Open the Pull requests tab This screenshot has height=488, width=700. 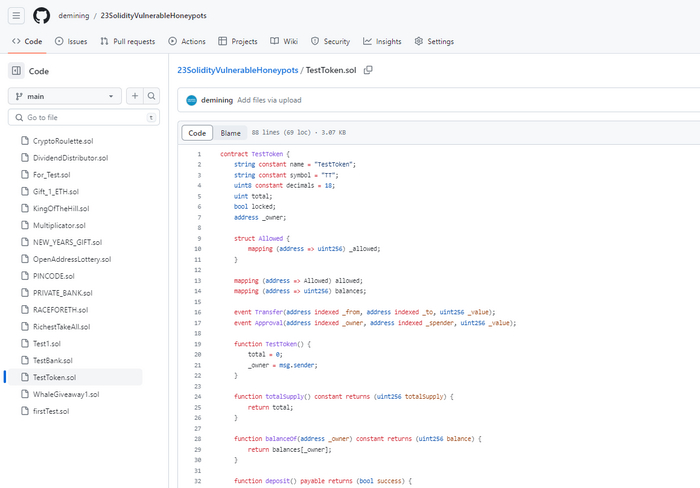127,41
